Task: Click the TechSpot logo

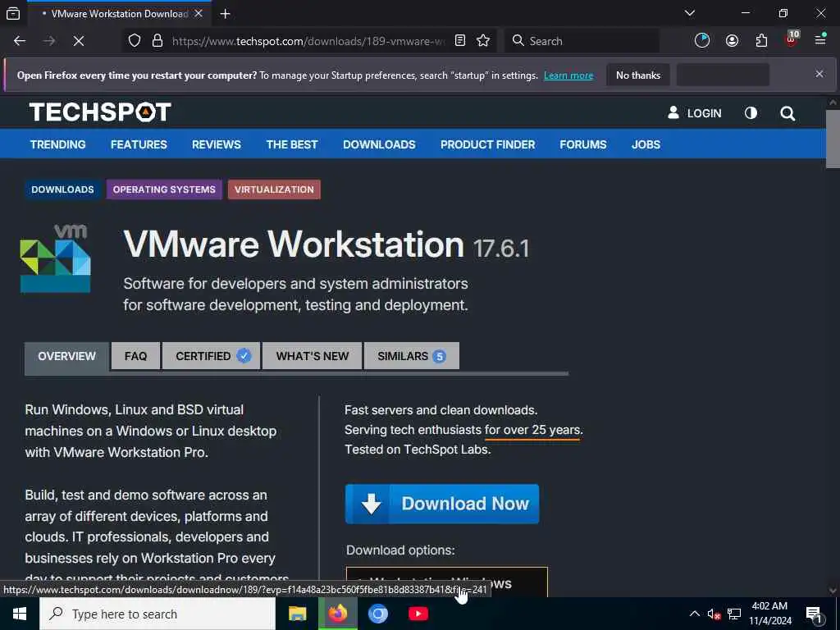Action: [100, 112]
